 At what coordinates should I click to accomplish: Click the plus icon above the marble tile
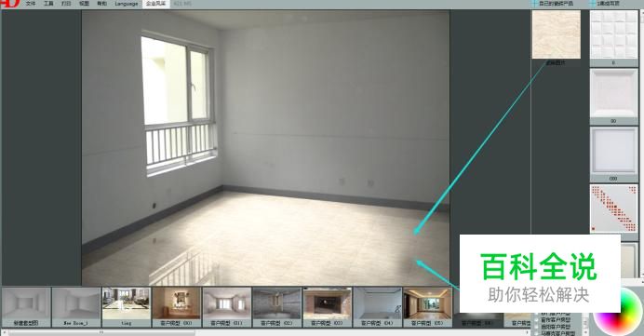tap(534, 4)
